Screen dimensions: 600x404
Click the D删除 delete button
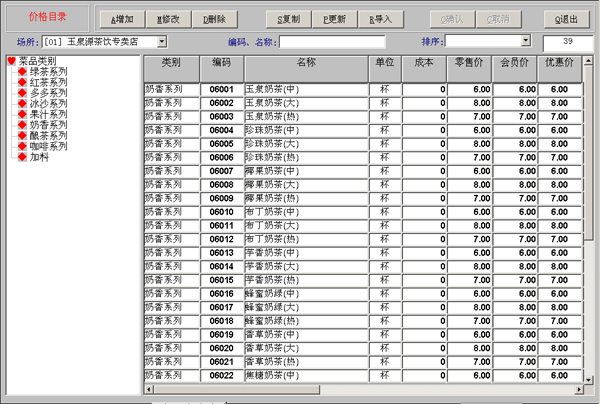(x=215, y=19)
